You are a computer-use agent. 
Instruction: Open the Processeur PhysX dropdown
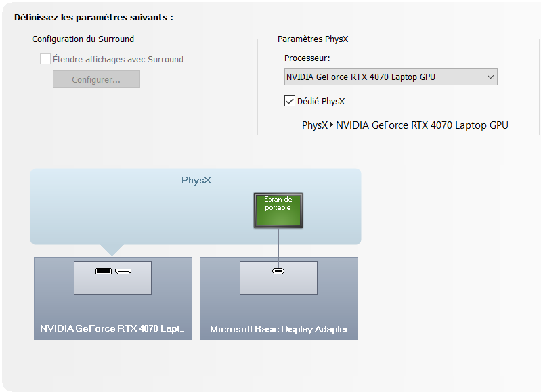pos(391,77)
